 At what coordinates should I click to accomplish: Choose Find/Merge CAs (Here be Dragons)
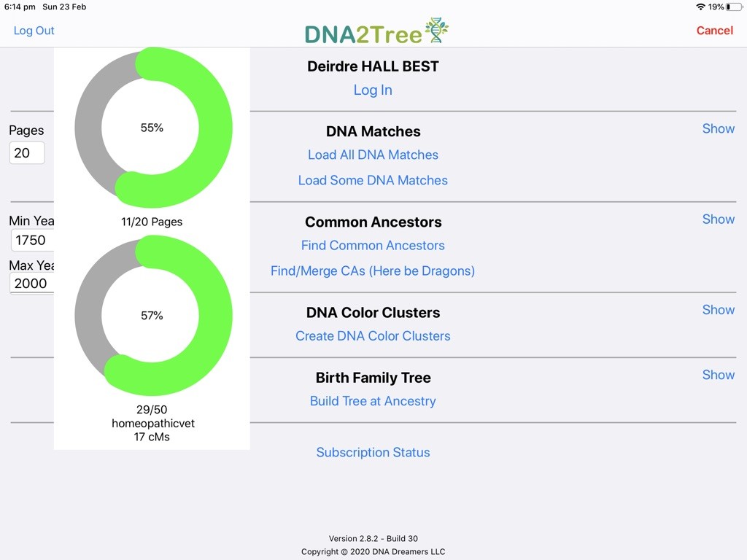(373, 271)
